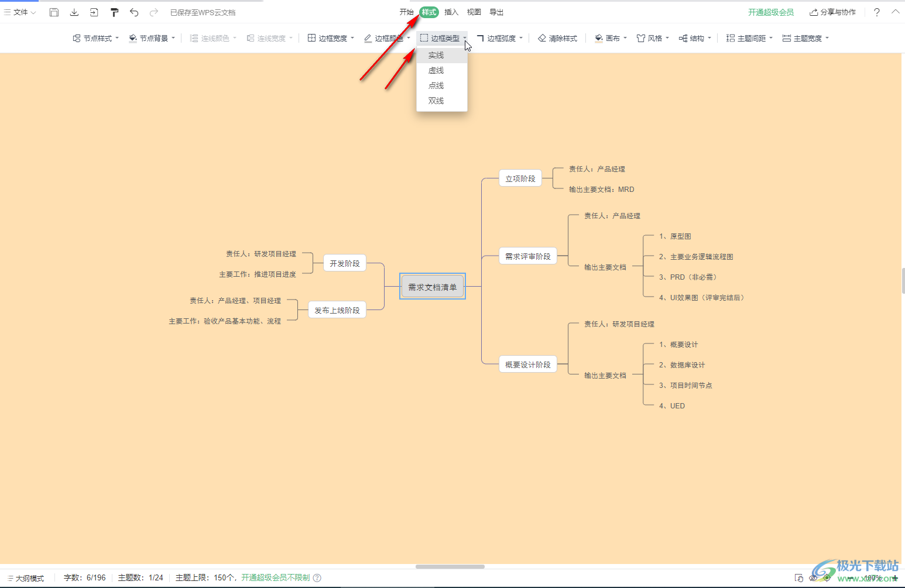Viewport: 905px width, 588px height.
Task: Click the text 2、主要业务逻辑流程图
Action: (x=696, y=257)
